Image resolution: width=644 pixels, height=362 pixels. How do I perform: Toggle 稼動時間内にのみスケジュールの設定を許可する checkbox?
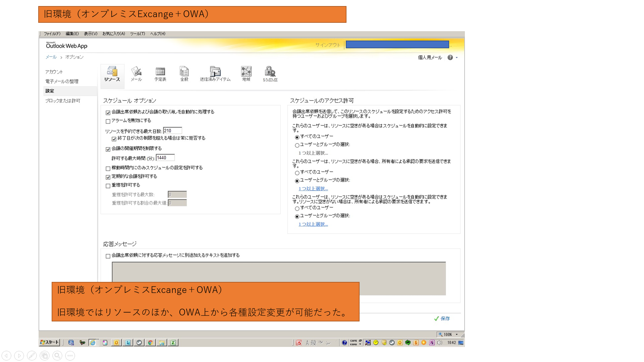tap(108, 169)
